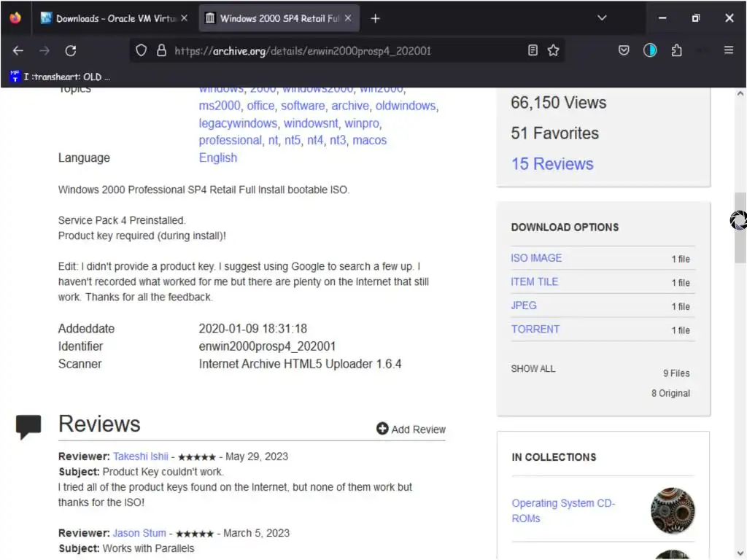Open the nt4 topic link
747x560 pixels.
coord(315,141)
